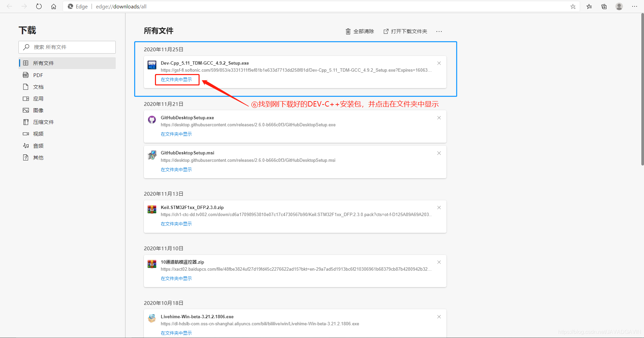The width and height of the screenshot is (644, 338).
Task: Open Edge settings and more menu
Action: (x=635, y=6)
